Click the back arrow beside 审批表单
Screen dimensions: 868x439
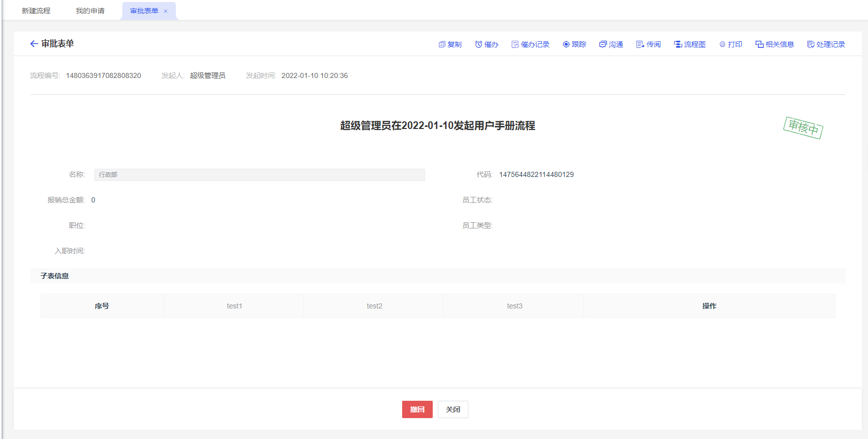tap(34, 44)
